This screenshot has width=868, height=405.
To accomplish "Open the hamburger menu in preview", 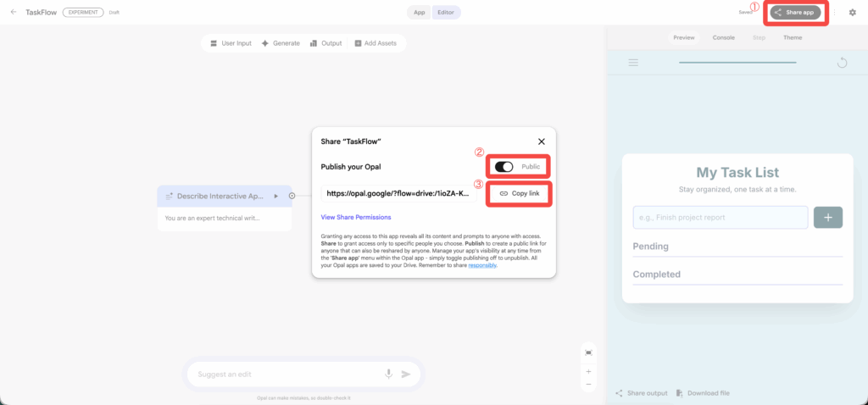I will click(x=633, y=63).
